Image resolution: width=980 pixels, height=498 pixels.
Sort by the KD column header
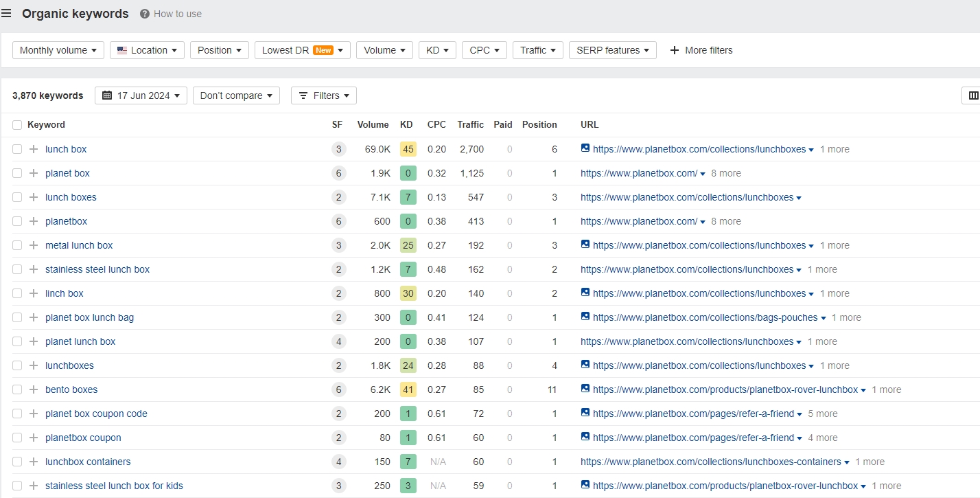tap(406, 125)
